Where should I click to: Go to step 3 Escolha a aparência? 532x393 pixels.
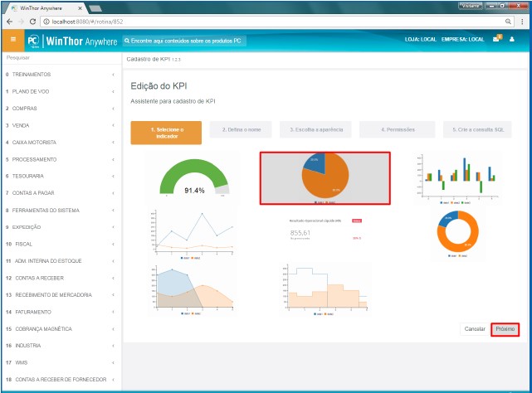pos(315,129)
